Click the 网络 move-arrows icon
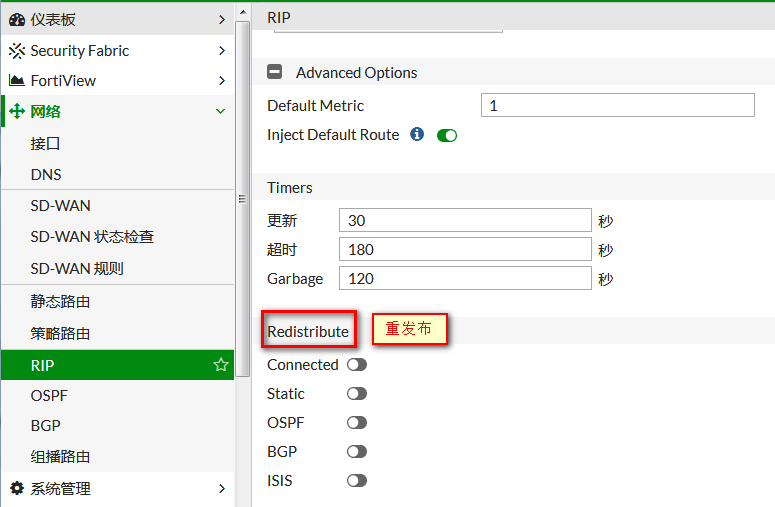This screenshot has height=507, width=775. coord(17,111)
